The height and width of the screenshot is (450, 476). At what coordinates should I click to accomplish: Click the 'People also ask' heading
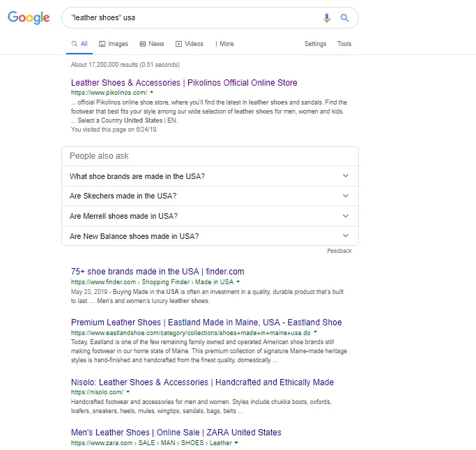pos(99,156)
